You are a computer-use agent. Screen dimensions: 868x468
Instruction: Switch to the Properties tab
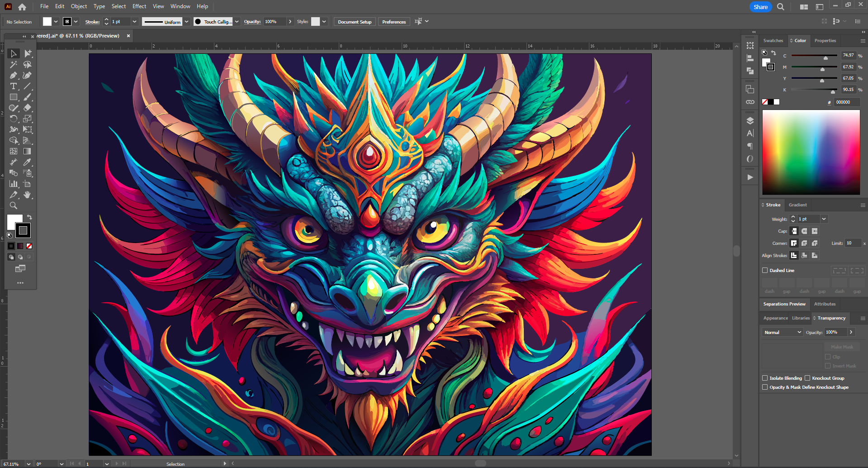tap(825, 41)
